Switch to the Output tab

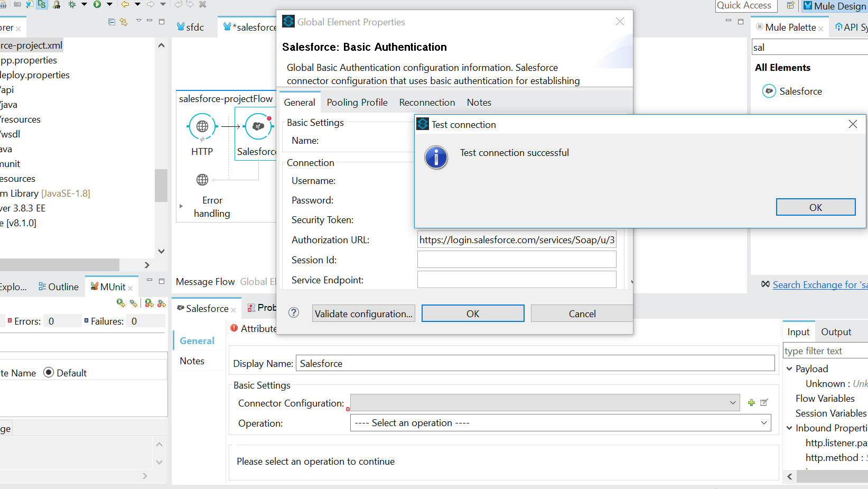tap(836, 331)
